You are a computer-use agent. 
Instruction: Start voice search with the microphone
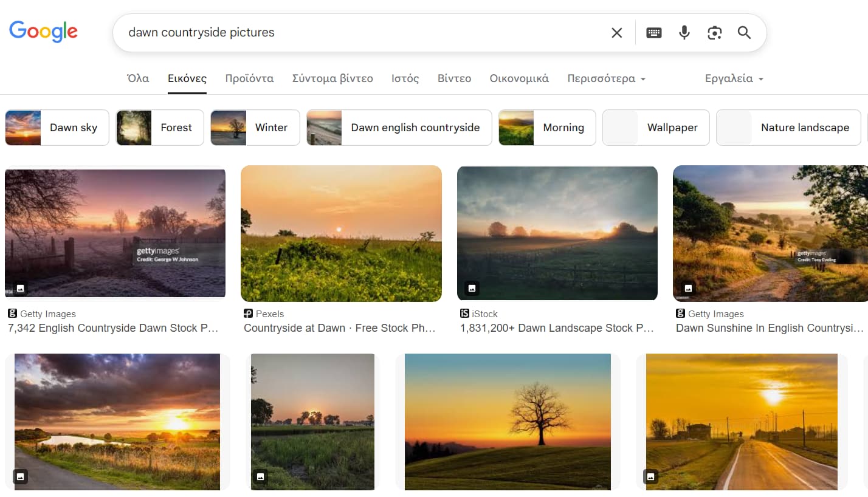[x=684, y=33]
